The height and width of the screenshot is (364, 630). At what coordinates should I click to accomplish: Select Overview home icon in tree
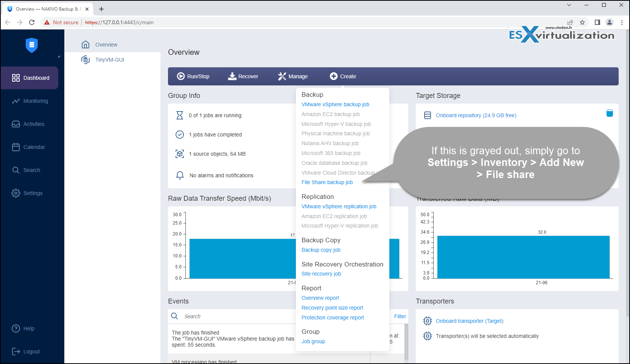tap(86, 45)
